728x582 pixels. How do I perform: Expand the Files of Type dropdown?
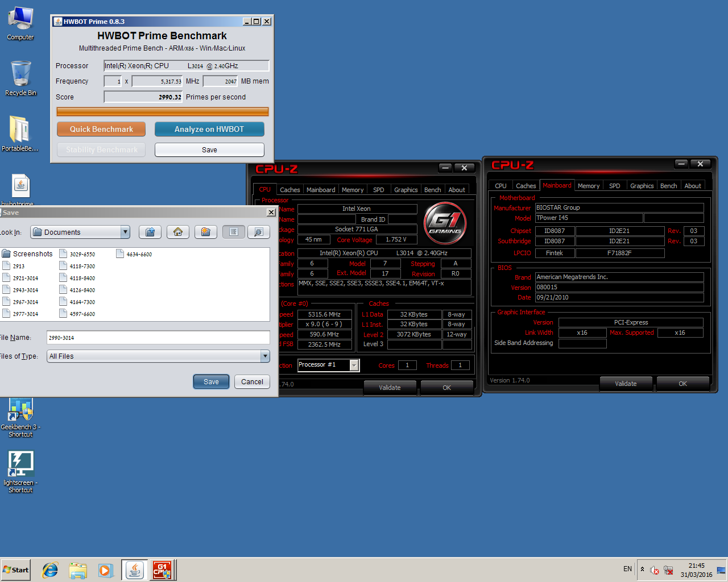(264, 356)
